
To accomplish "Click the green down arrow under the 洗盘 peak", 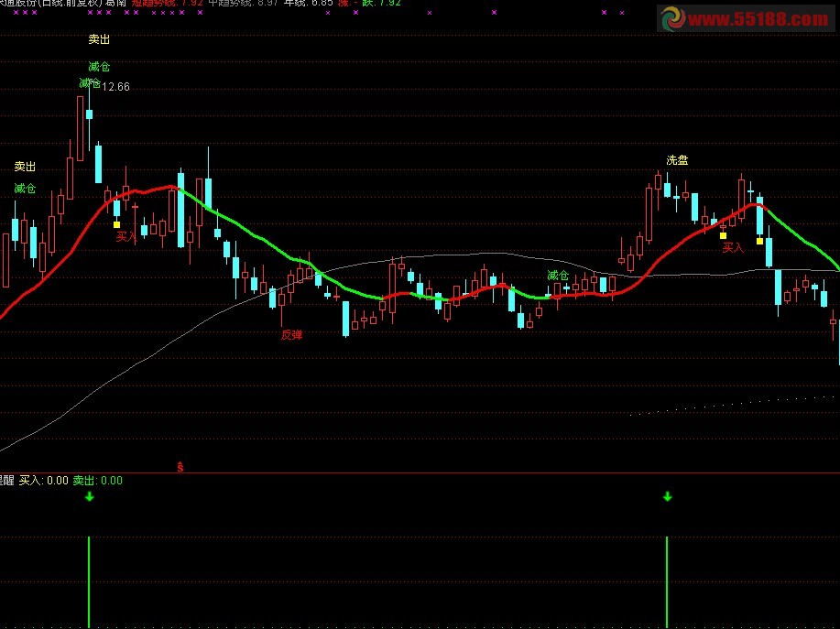I will [x=668, y=497].
